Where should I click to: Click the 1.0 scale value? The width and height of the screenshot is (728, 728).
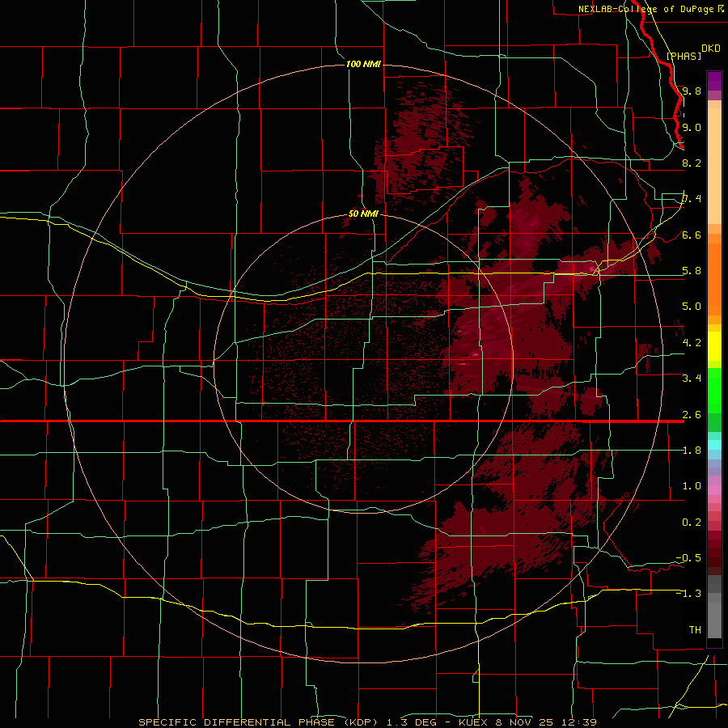tap(692, 486)
